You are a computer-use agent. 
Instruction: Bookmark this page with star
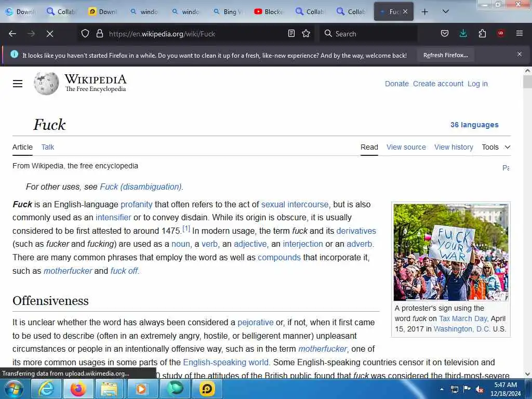(x=306, y=34)
